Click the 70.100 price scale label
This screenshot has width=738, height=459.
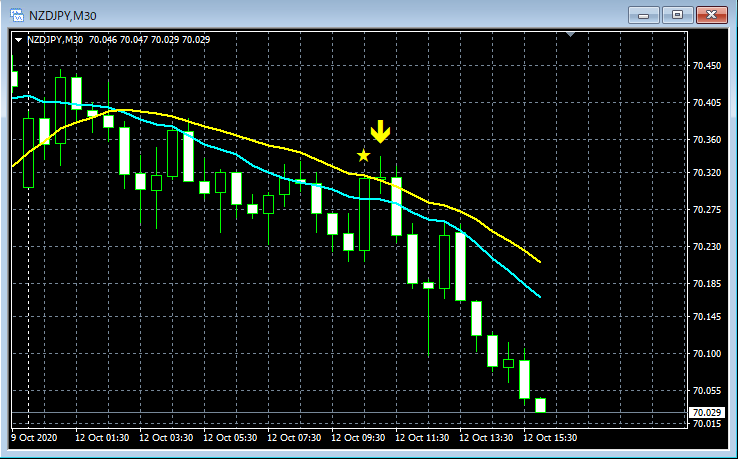point(707,354)
